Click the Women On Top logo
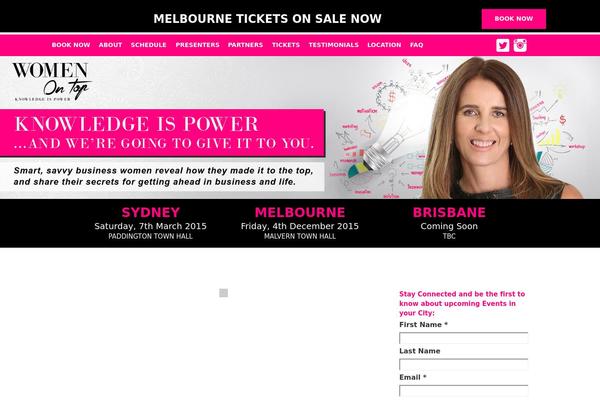This screenshot has width=600, height=400. pyautogui.click(x=51, y=82)
